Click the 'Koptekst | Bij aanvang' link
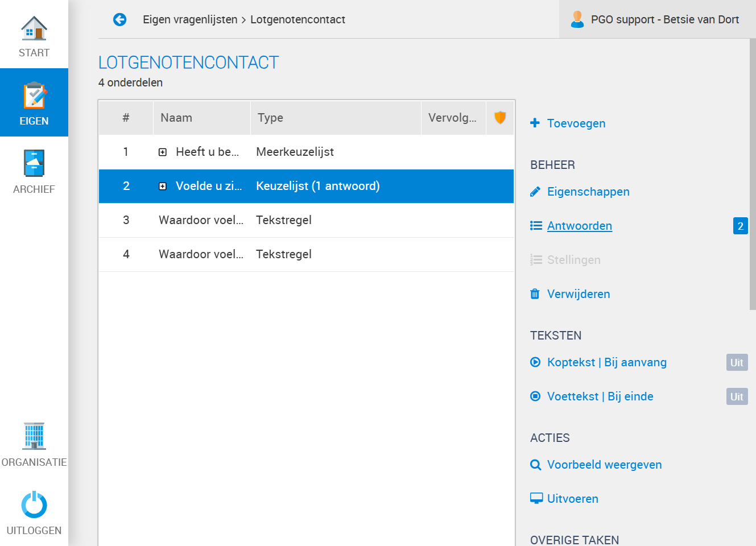Screen dimensions: 756x546 click(607, 362)
